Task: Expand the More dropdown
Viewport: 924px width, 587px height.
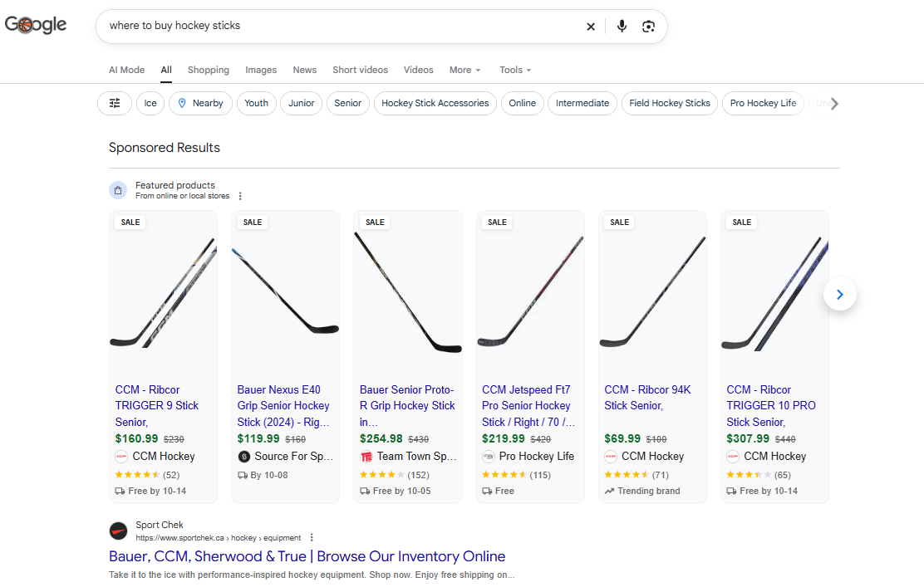Action: 465,70
